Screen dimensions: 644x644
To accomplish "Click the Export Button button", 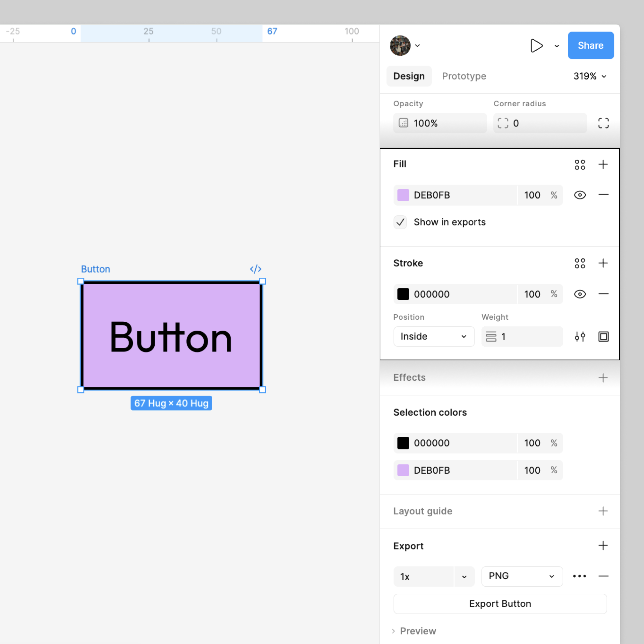I will pos(500,604).
